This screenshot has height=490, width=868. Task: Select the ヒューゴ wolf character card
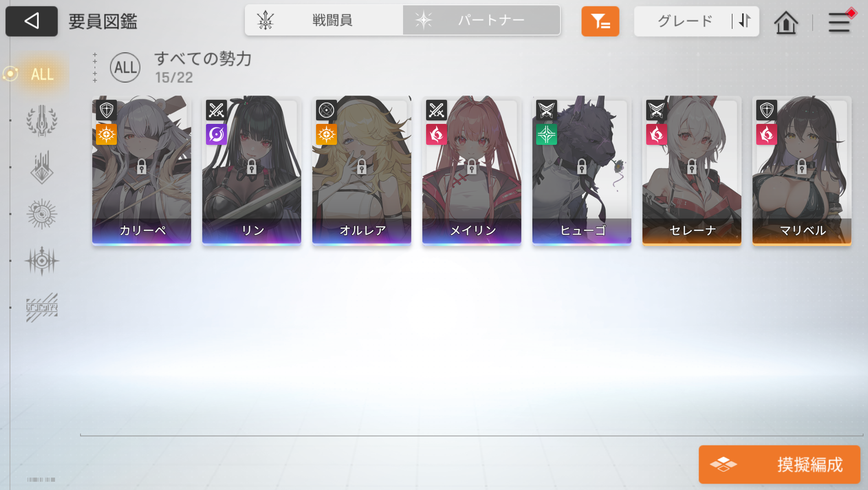pyautogui.click(x=582, y=171)
